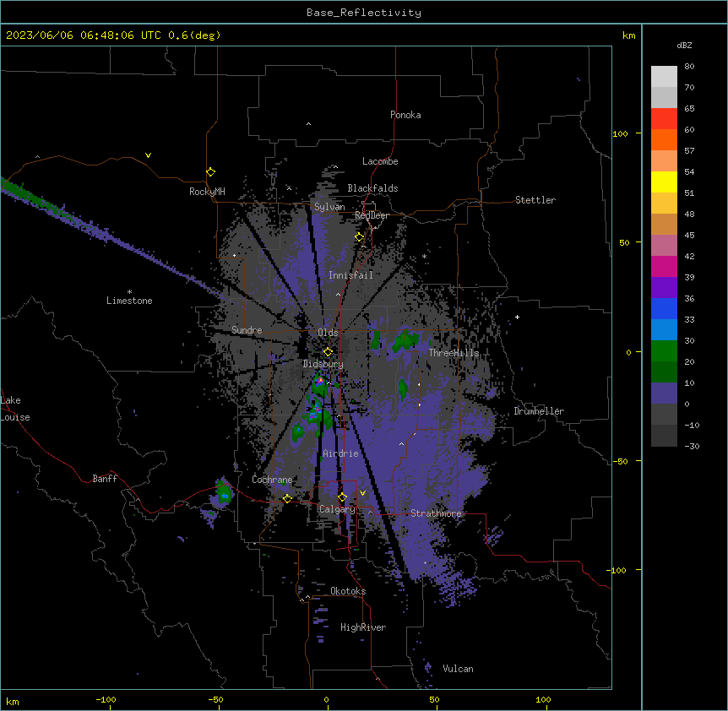Click the Innisfail label
This screenshot has width=728, height=711.
pos(350,275)
